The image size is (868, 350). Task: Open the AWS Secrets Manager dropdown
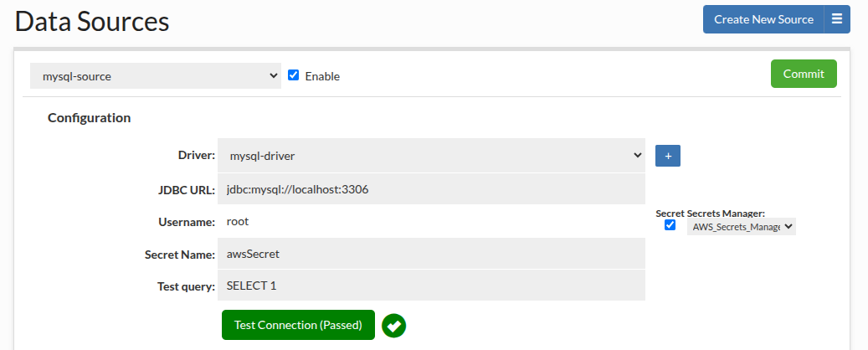(x=741, y=226)
